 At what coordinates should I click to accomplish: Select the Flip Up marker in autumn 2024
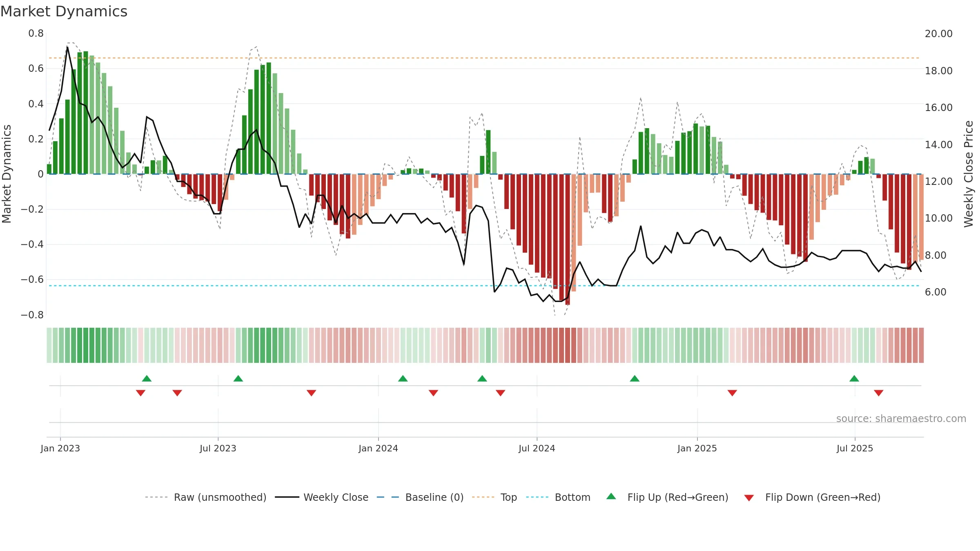635,378
